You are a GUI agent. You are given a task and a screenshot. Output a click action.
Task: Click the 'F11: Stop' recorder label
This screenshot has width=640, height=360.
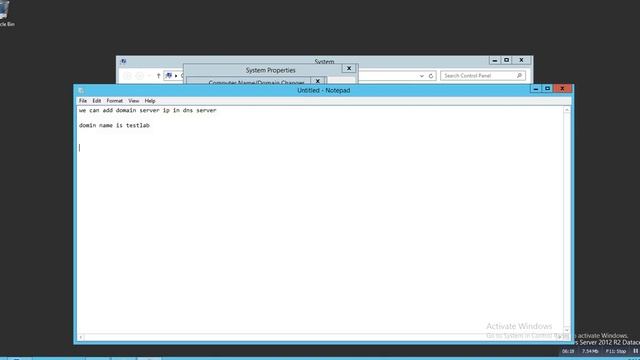616,351
